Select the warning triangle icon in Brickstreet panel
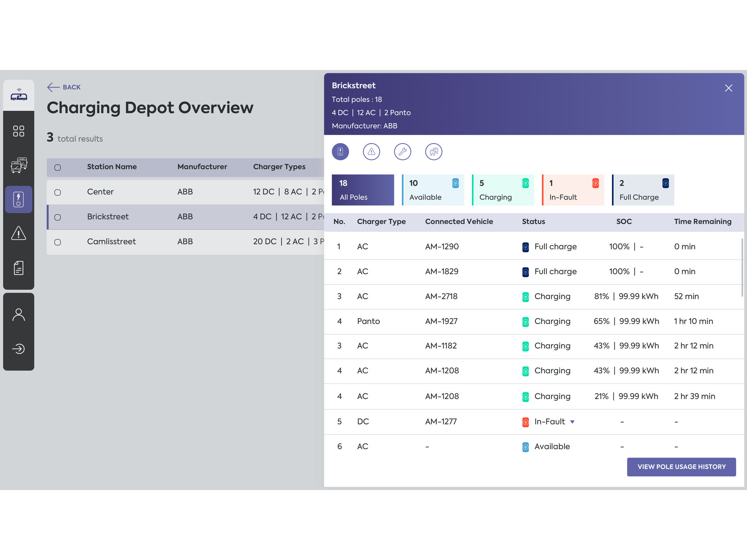Screen dimensions: 747x560 (x=371, y=152)
